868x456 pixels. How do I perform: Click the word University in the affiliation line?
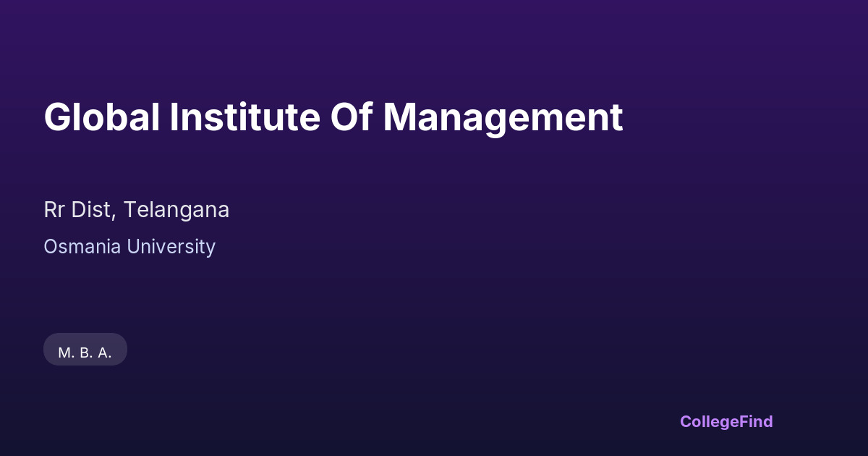point(171,247)
